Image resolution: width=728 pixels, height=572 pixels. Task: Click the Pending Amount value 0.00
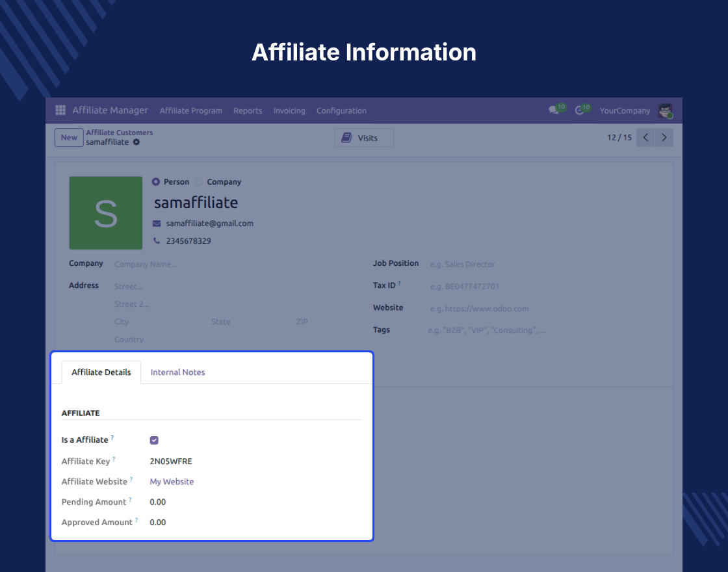coord(158,502)
